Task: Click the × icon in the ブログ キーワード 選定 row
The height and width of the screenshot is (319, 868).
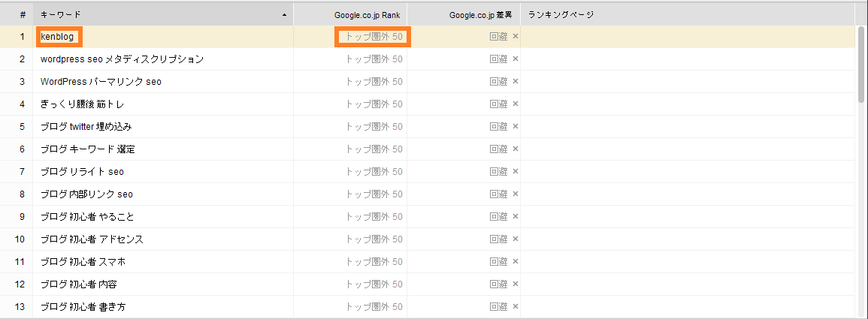Action: (516, 149)
